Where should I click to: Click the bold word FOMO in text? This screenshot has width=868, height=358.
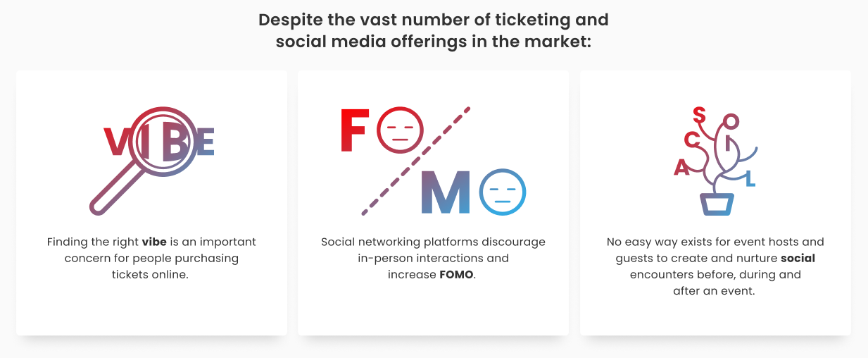click(x=455, y=274)
